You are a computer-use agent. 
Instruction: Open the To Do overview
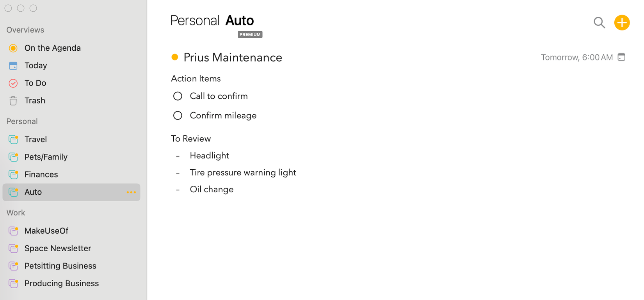click(35, 83)
